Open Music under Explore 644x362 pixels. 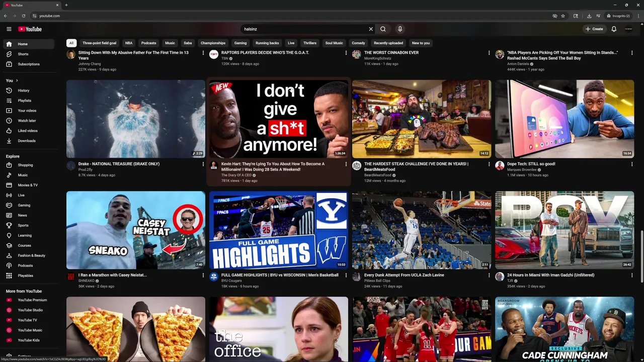[28, 175]
